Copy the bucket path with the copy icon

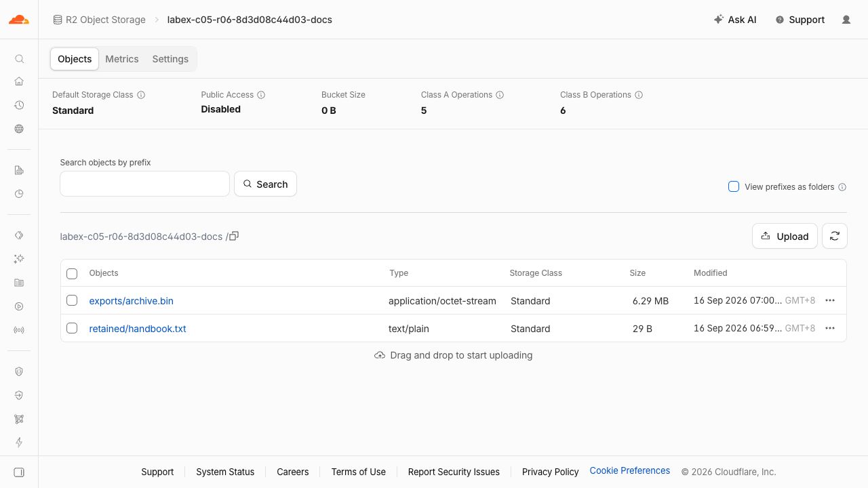pyautogui.click(x=234, y=236)
